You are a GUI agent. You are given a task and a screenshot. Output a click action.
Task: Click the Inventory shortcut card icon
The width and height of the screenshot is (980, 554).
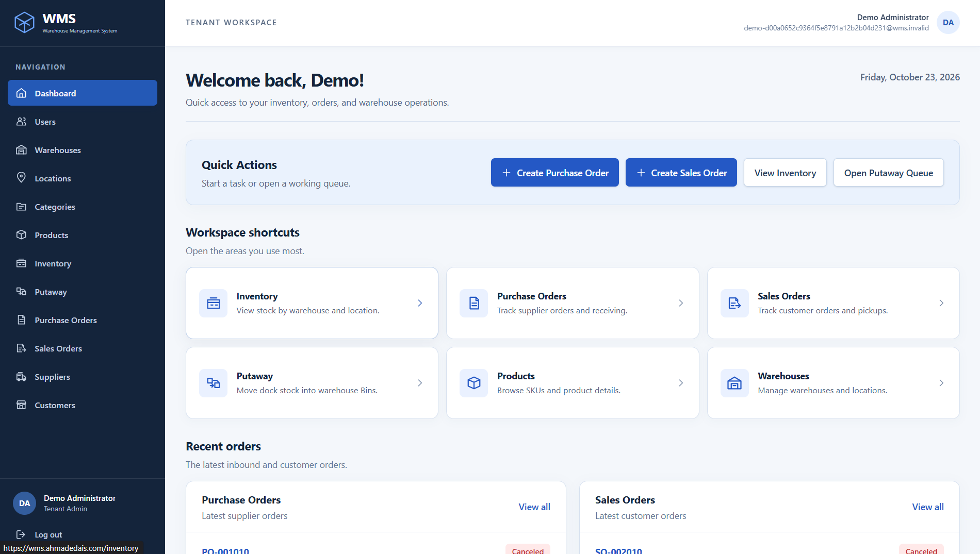pyautogui.click(x=214, y=303)
